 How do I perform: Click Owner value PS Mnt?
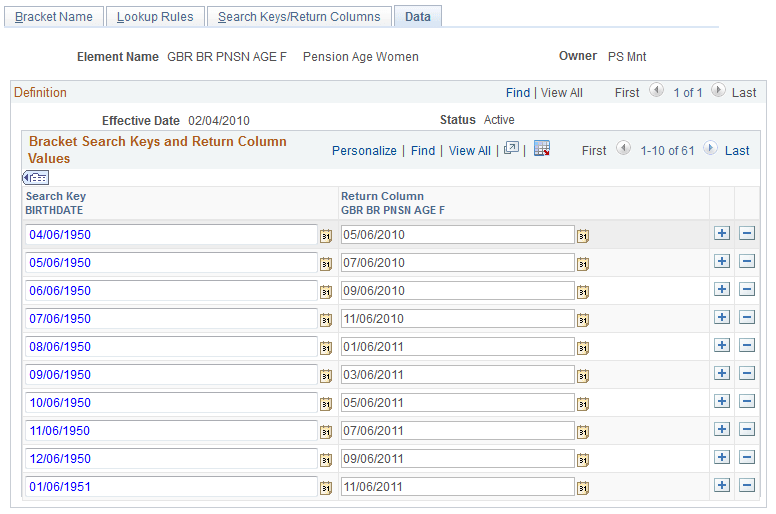tap(627, 57)
